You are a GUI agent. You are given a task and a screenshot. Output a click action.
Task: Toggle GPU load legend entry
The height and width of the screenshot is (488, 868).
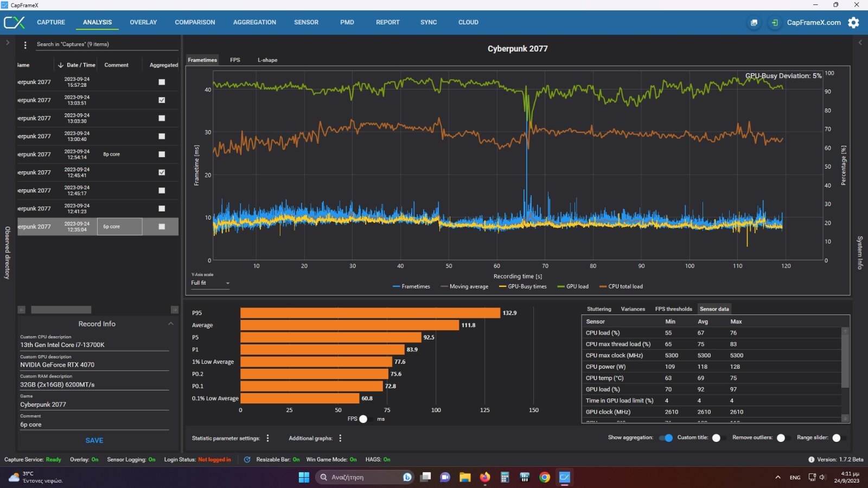(573, 287)
